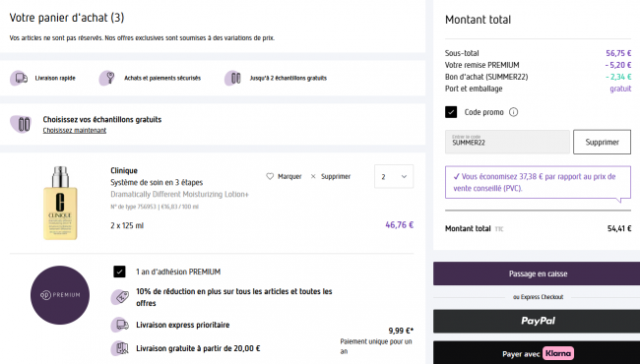
Task: Click the Système de soin en 3 étapes text
Action: coord(157,182)
